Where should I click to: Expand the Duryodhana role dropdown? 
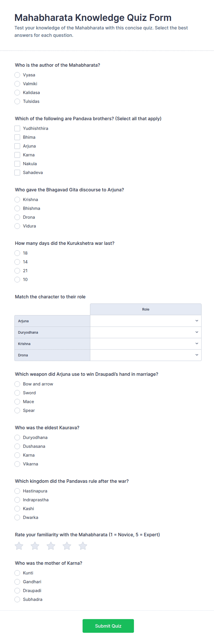tap(146, 332)
